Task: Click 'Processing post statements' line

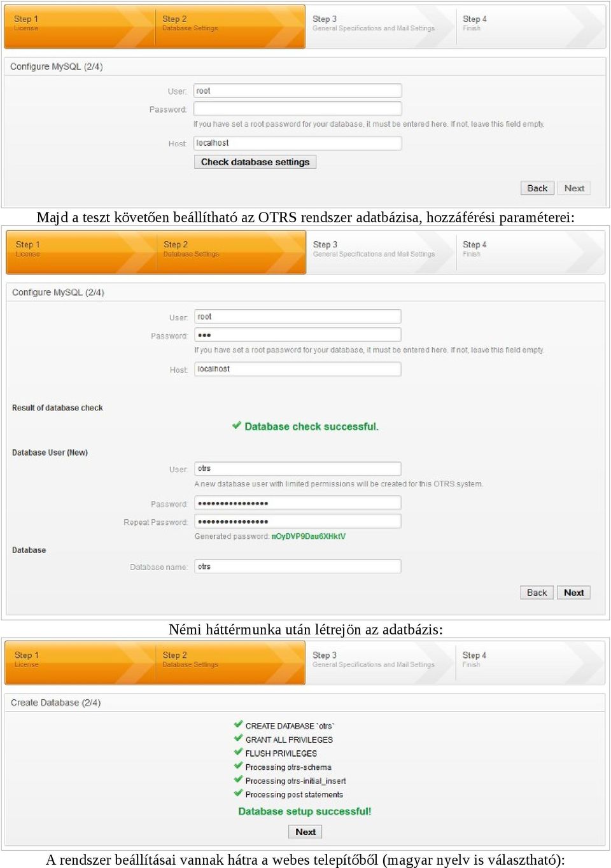Action: tap(294, 795)
